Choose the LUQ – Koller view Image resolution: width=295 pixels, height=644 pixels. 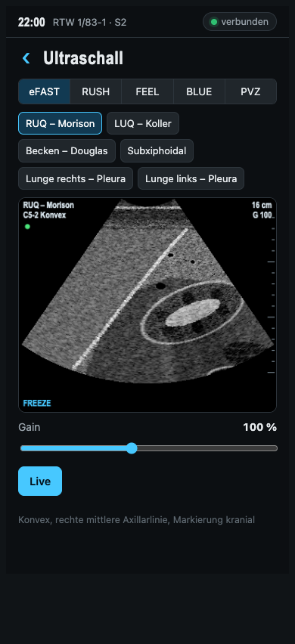click(x=143, y=123)
